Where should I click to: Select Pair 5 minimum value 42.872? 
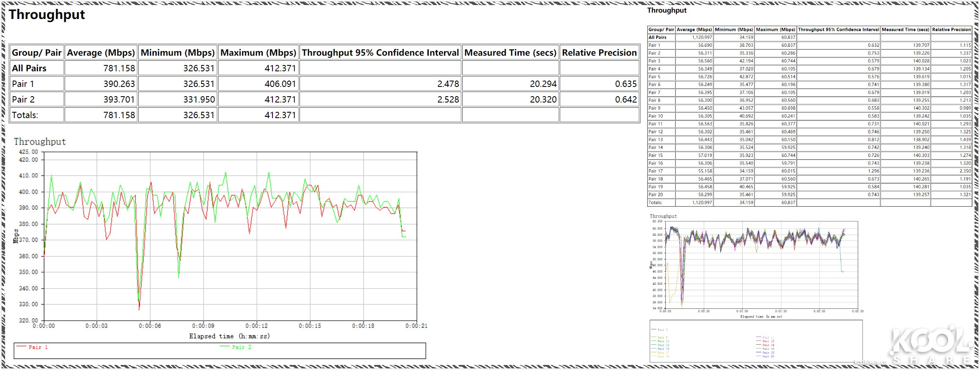(x=746, y=77)
